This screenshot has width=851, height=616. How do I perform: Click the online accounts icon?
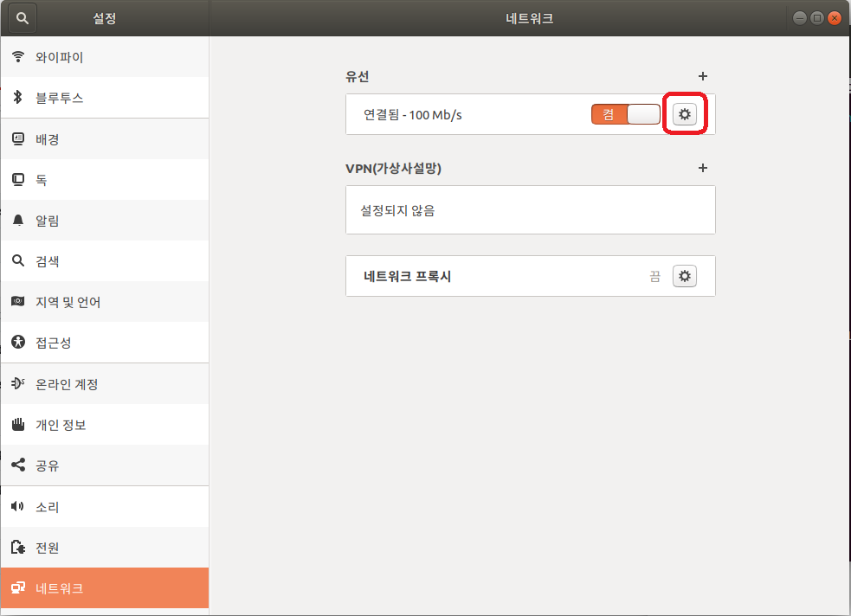pos(18,383)
